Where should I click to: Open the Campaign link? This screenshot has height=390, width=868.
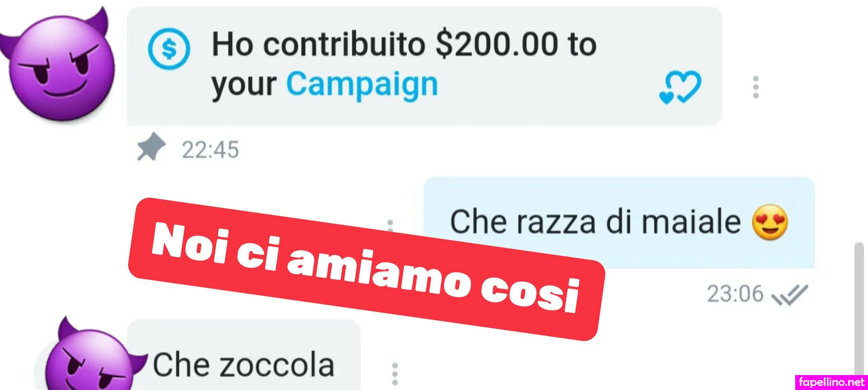[362, 85]
